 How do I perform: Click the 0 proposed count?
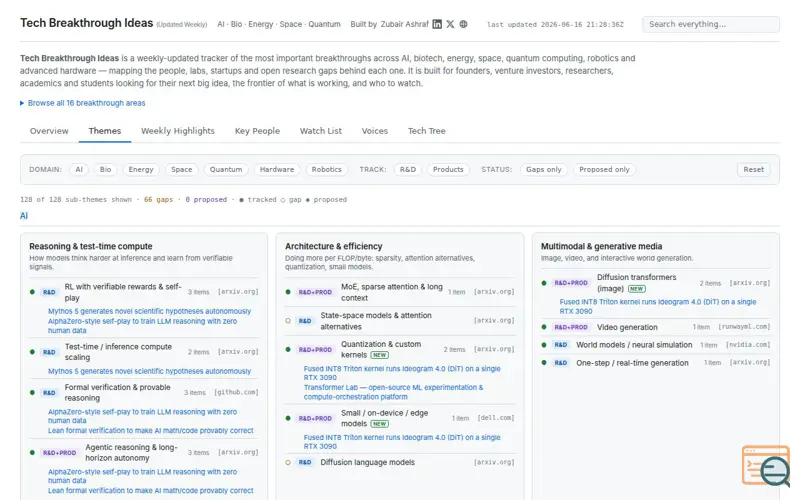(x=206, y=199)
